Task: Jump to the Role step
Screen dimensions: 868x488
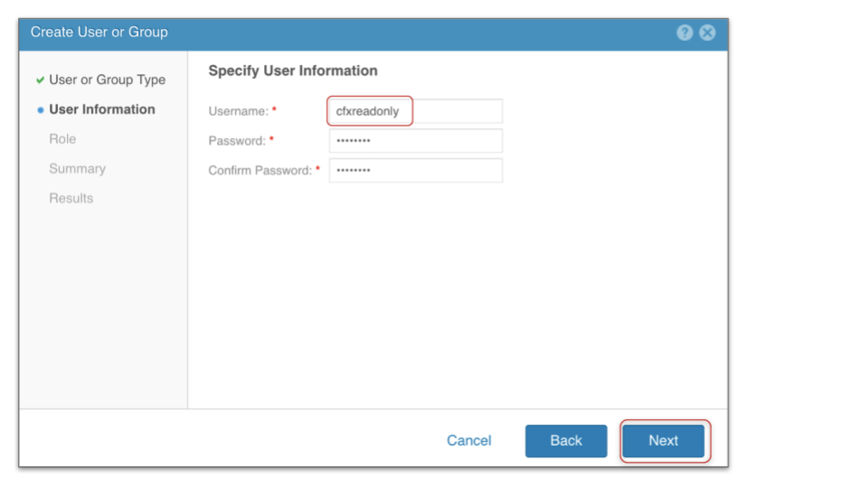Action: 62,139
